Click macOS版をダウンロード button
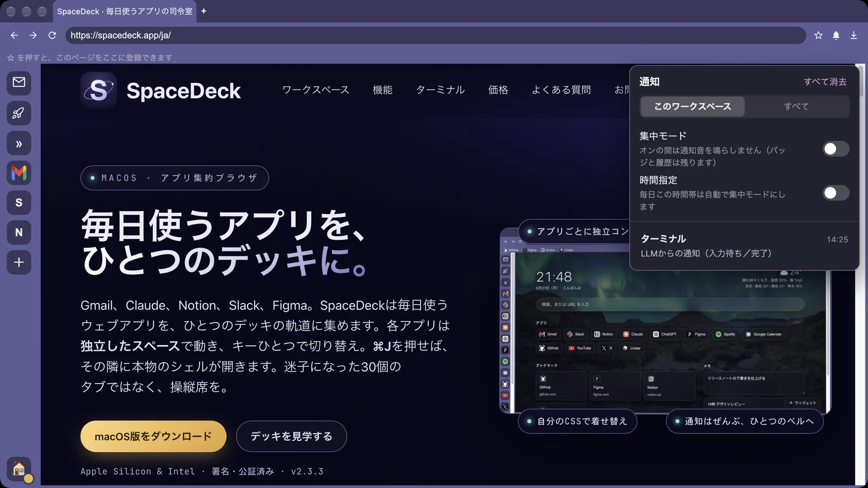The width and height of the screenshot is (868, 488). click(x=154, y=436)
